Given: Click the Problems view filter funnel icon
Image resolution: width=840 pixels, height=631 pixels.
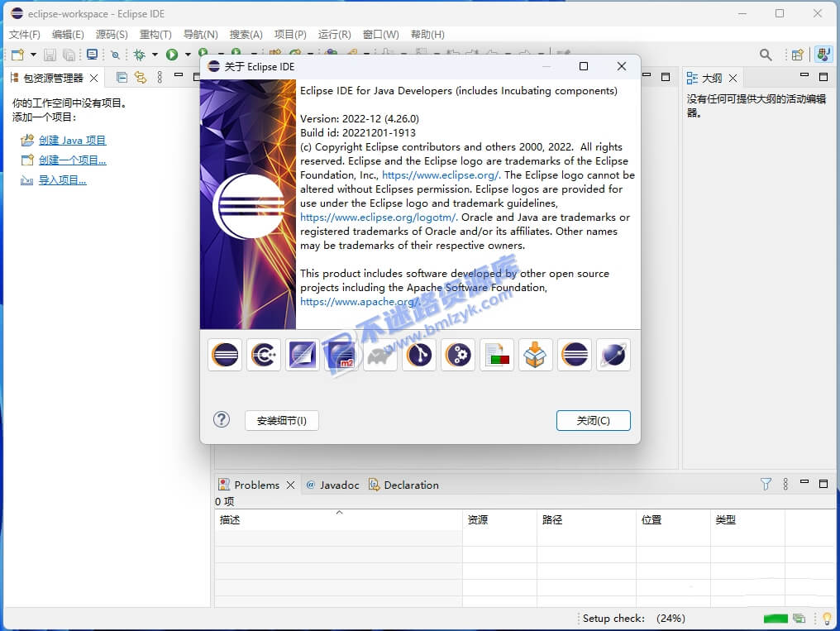Looking at the screenshot, I should (766, 485).
